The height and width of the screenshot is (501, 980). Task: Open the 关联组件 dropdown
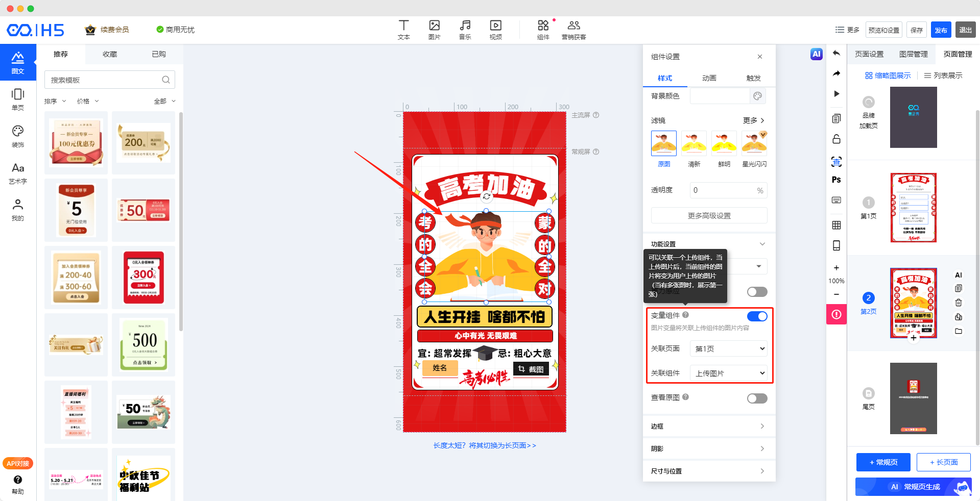coord(728,373)
